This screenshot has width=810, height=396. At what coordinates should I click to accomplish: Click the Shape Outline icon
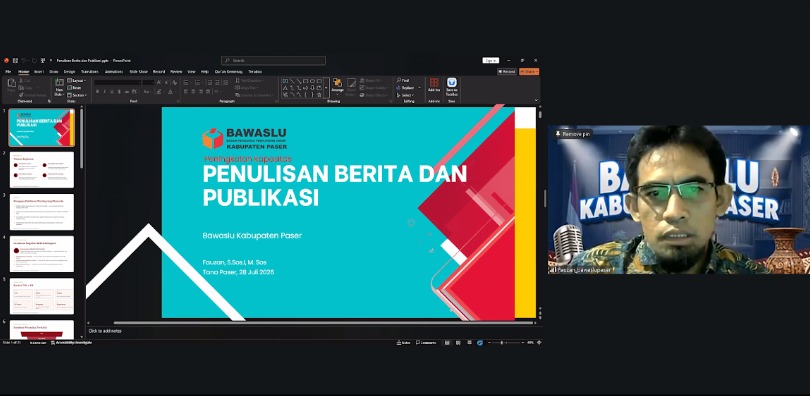(x=362, y=88)
